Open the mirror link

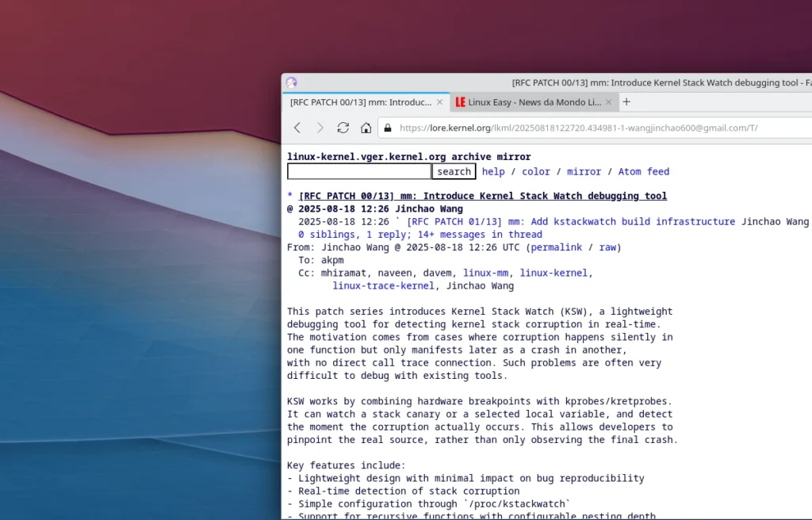tap(584, 171)
